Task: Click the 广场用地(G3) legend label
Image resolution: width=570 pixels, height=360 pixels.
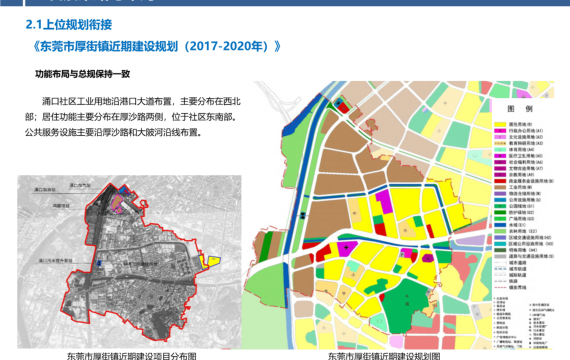Action: [x=522, y=219]
